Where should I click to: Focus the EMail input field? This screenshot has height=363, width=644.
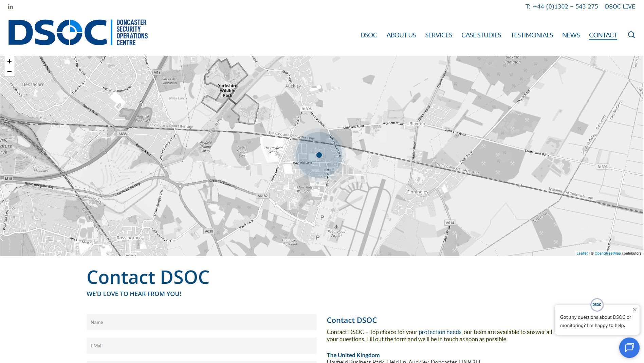click(x=201, y=346)
